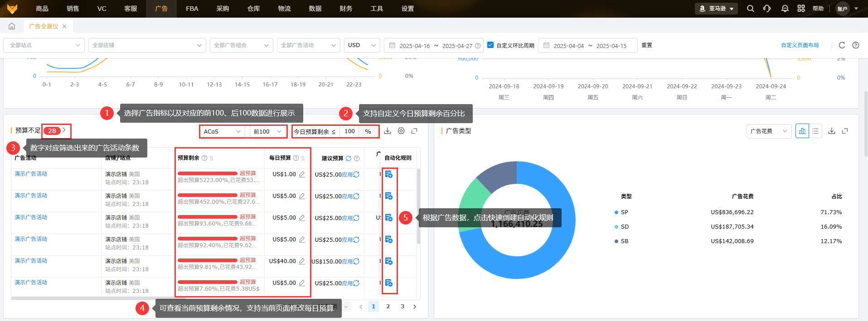Create automation rule for first campaign row
The width and height of the screenshot is (868, 321).
coord(389,174)
